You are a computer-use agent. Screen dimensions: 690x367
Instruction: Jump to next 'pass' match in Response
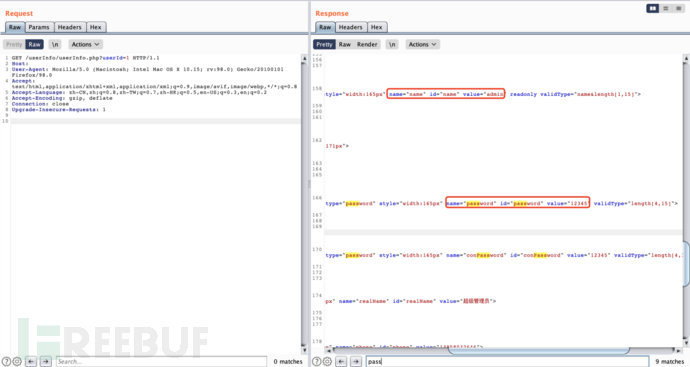pyautogui.click(x=356, y=362)
